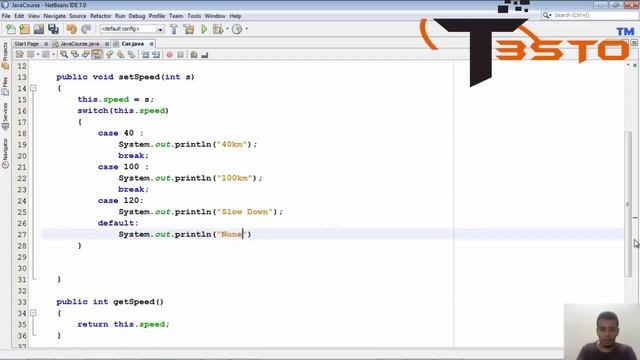
Task: Click the search magnifier icon in quick search
Action: coord(547,15)
